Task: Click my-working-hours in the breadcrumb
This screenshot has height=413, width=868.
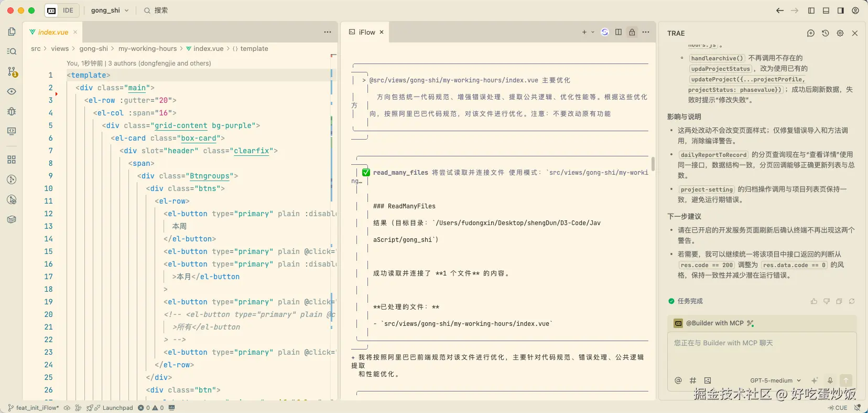Action: pos(147,49)
